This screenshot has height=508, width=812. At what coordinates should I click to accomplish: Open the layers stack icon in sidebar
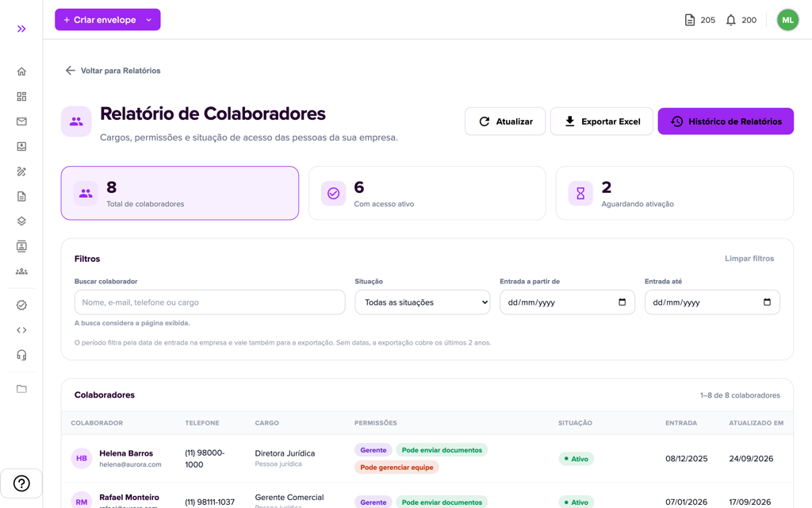[x=21, y=221]
